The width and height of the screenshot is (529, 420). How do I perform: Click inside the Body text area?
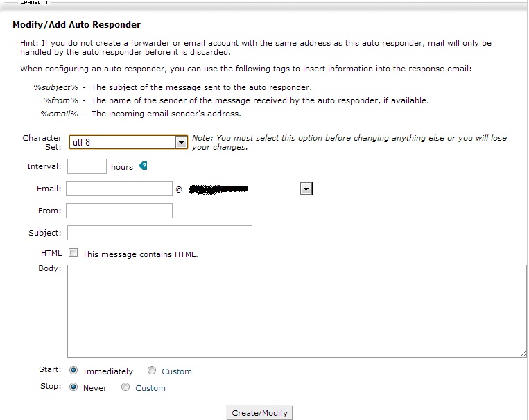pos(297,310)
